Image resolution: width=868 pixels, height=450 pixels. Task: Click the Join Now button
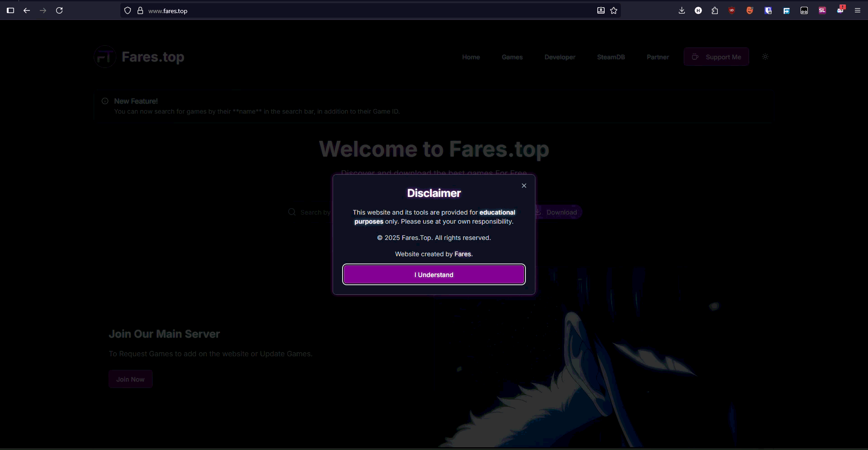(x=130, y=379)
